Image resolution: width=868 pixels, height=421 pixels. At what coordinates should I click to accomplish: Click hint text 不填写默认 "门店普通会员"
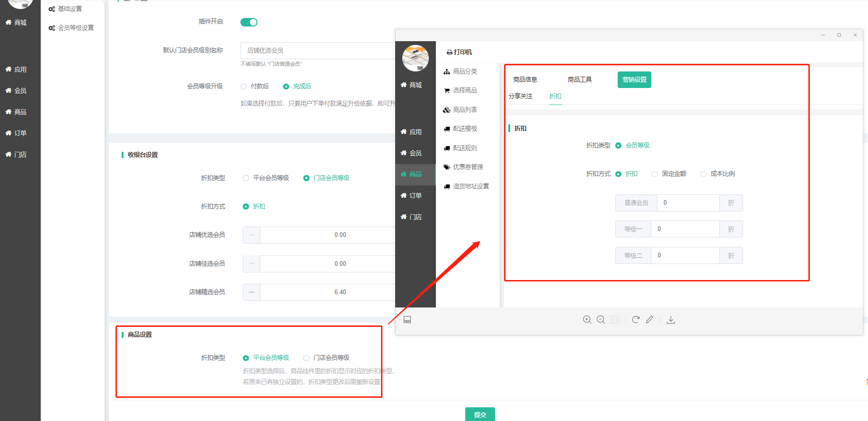pos(271,64)
